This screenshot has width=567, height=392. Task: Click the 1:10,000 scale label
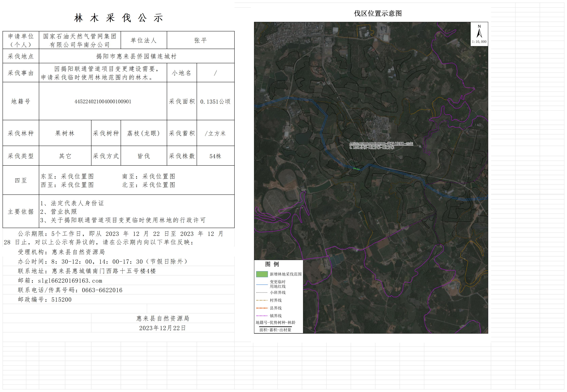point(479,42)
